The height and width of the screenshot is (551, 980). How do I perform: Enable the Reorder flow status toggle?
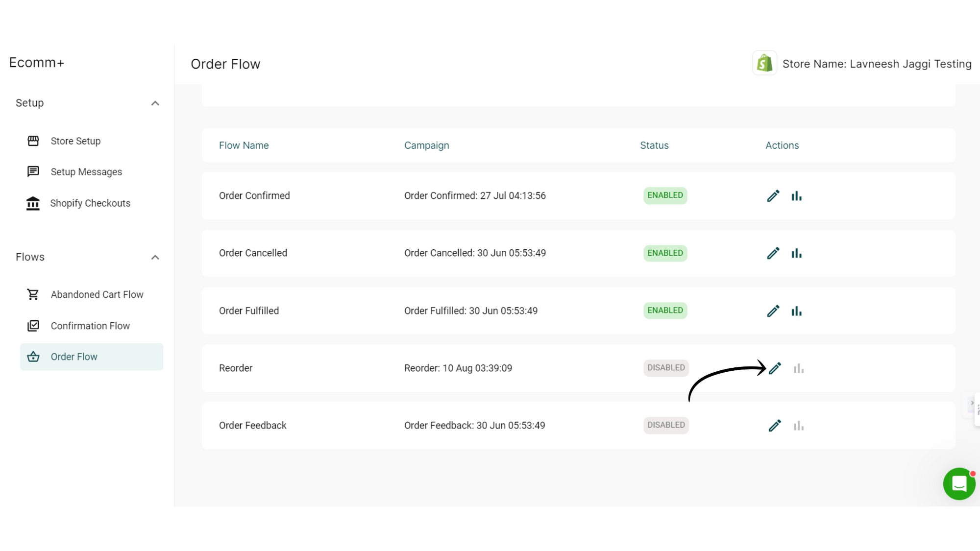pos(665,368)
